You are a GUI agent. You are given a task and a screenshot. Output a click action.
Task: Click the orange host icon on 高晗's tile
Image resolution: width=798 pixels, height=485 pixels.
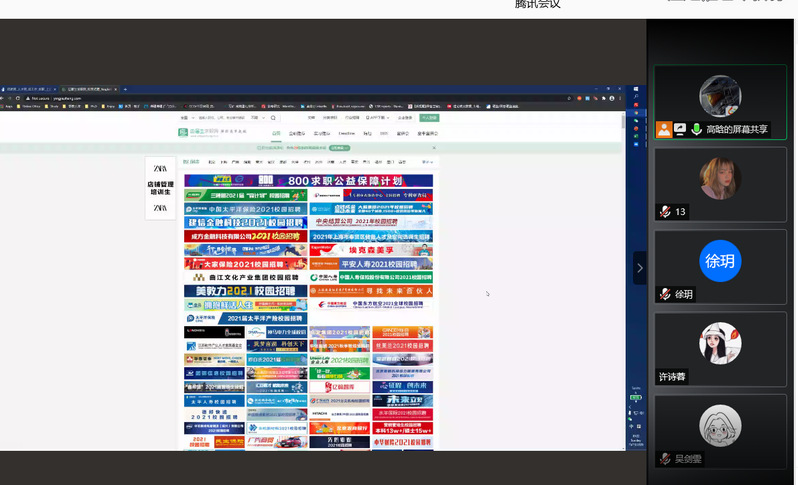coord(664,129)
